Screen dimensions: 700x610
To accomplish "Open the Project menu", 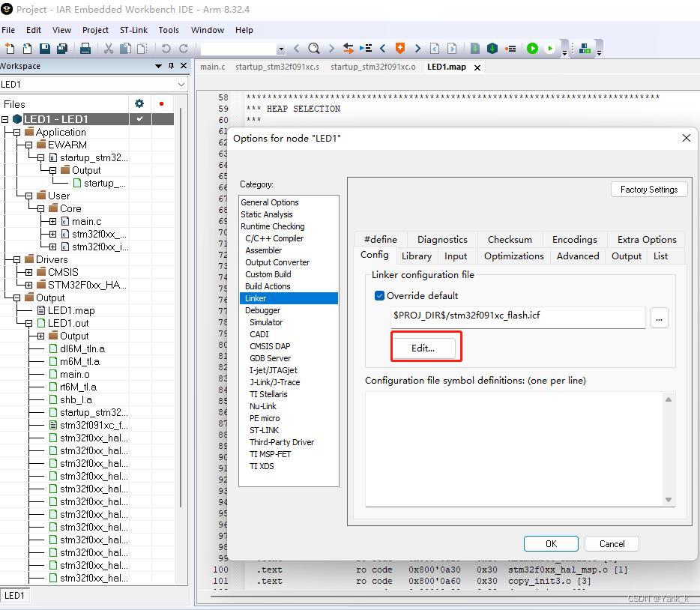I will (x=95, y=30).
